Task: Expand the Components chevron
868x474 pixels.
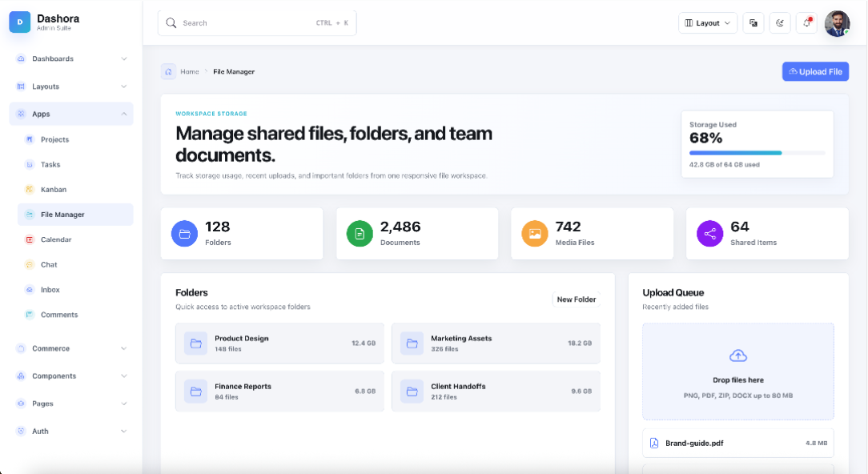Action: pos(124,376)
